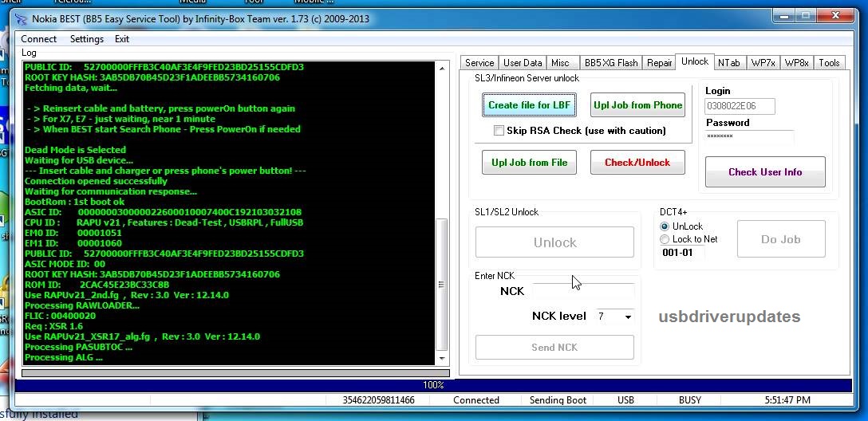Click the NCK code input field
Viewport: 868px width, 421px height.
(x=583, y=292)
